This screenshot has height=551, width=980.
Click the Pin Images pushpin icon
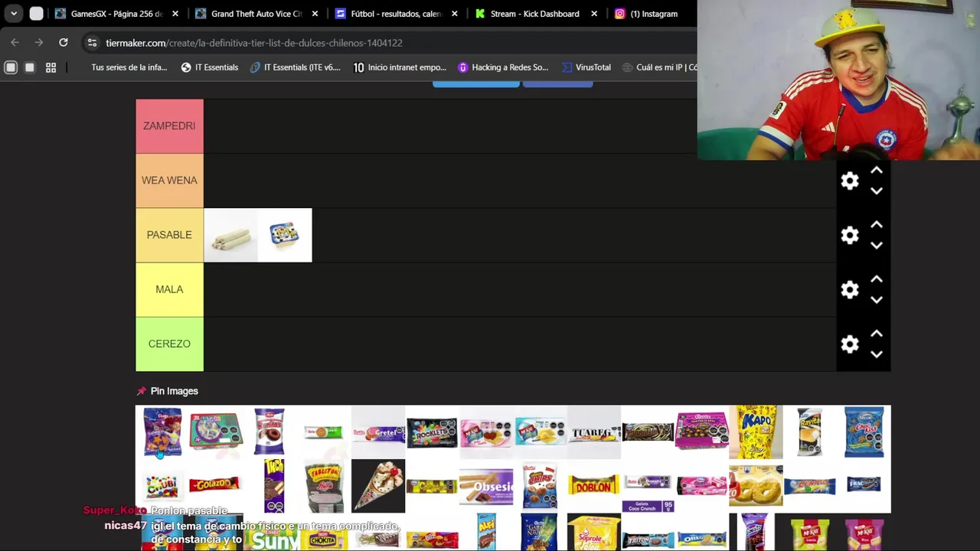point(141,391)
